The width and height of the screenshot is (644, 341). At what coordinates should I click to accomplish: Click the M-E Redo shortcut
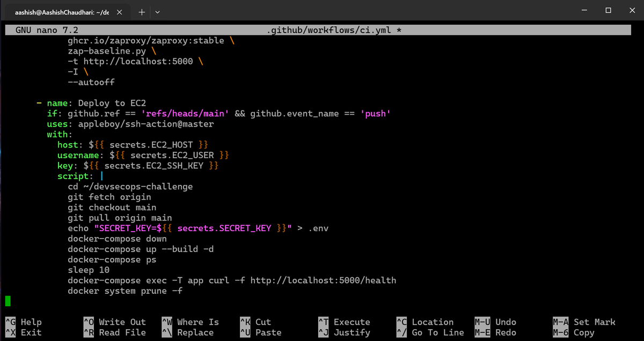pyautogui.click(x=495, y=332)
